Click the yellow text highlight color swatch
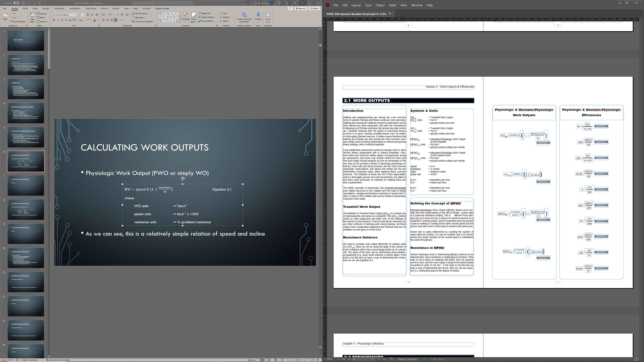Screen dimensions: 644x362 point(88,20)
